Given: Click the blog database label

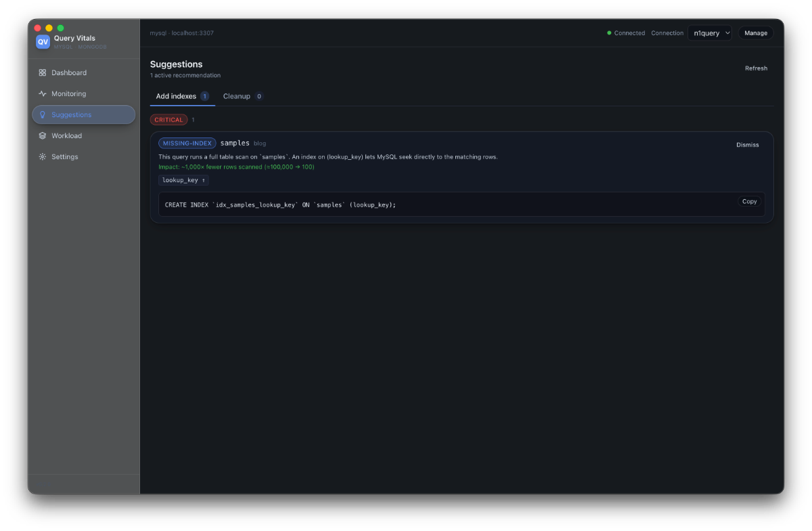Looking at the screenshot, I should tap(260, 144).
